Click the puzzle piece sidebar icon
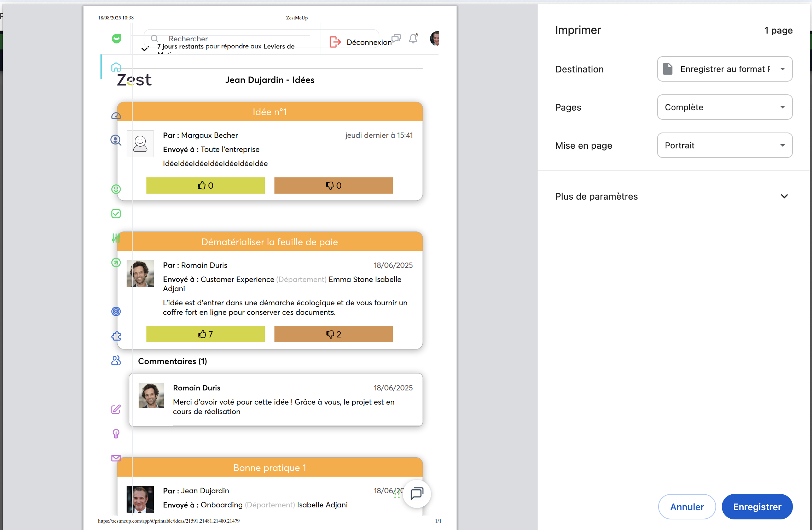 tap(116, 336)
